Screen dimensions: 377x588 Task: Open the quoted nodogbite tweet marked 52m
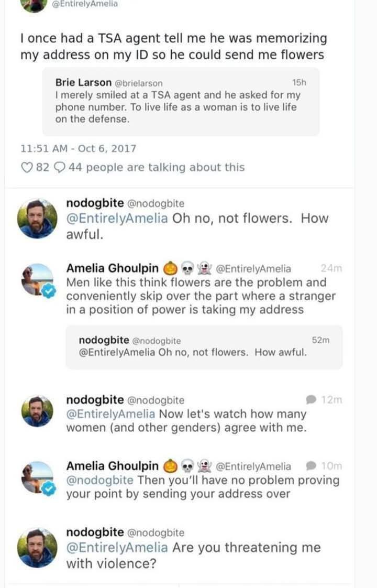[204, 346]
